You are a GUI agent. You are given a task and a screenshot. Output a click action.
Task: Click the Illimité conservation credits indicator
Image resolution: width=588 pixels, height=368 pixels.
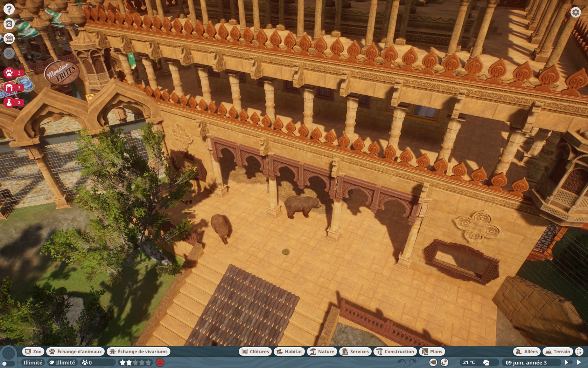click(62, 362)
